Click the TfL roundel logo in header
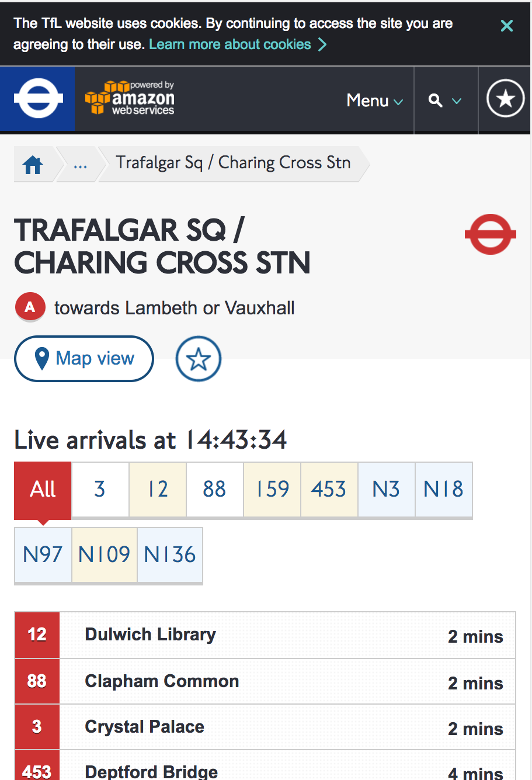Viewport: 532px width, 780px height. 37,98
